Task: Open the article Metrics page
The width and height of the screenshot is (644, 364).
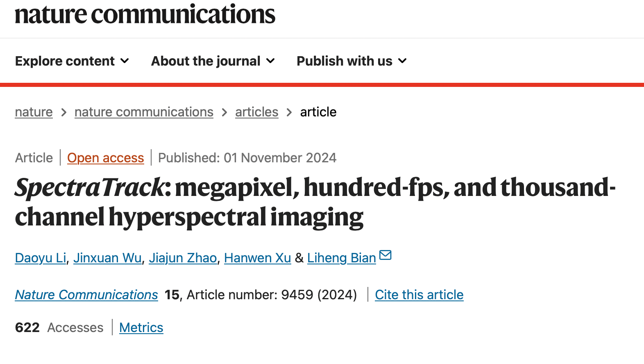Action: [141, 328]
